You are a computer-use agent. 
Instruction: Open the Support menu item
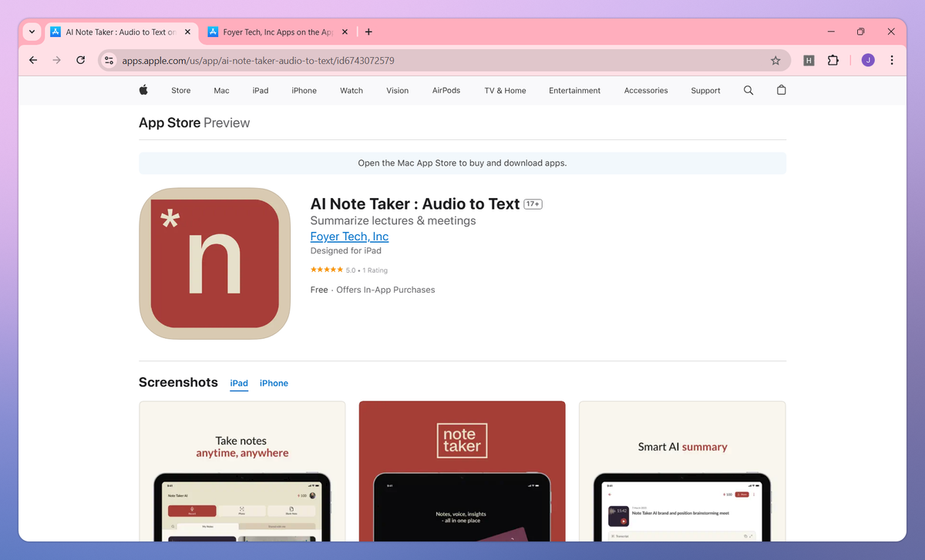click(706, 91)
